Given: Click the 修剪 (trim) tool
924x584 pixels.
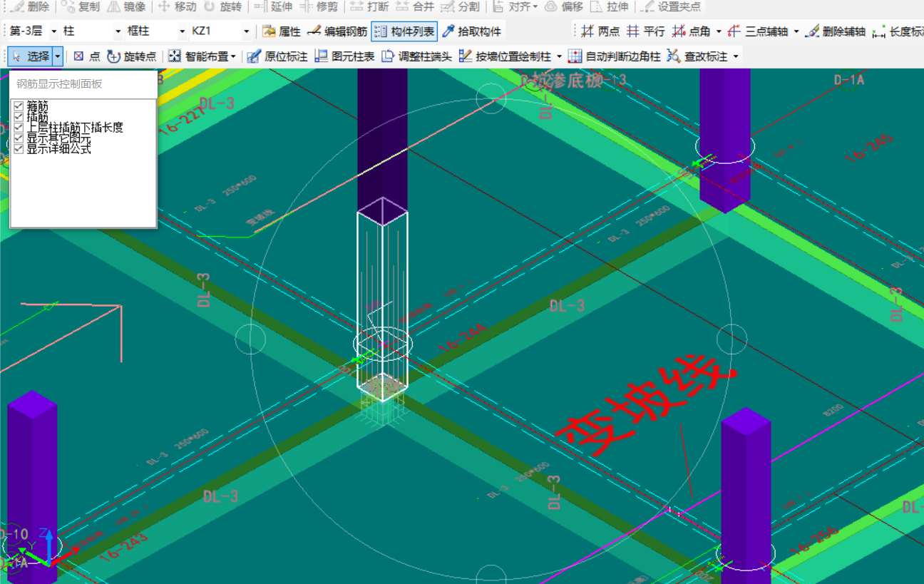Looking at the screenshot, I should tap(319, 6).
